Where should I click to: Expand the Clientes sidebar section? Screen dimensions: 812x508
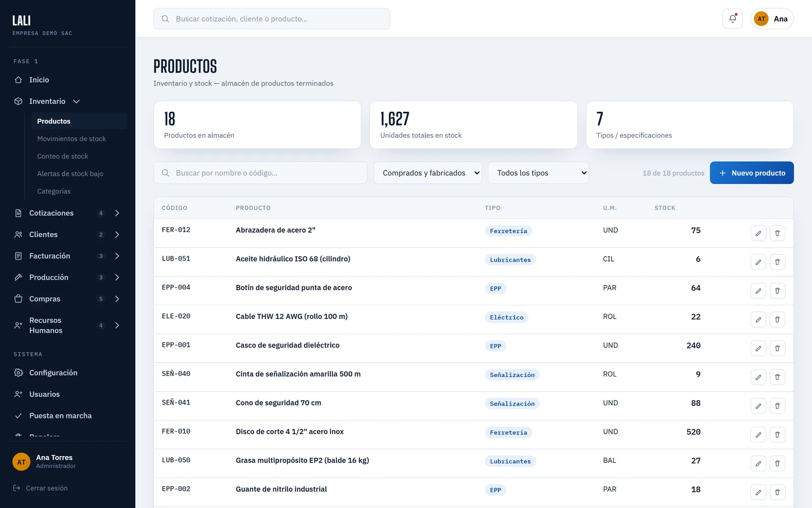tap(67, 234)
